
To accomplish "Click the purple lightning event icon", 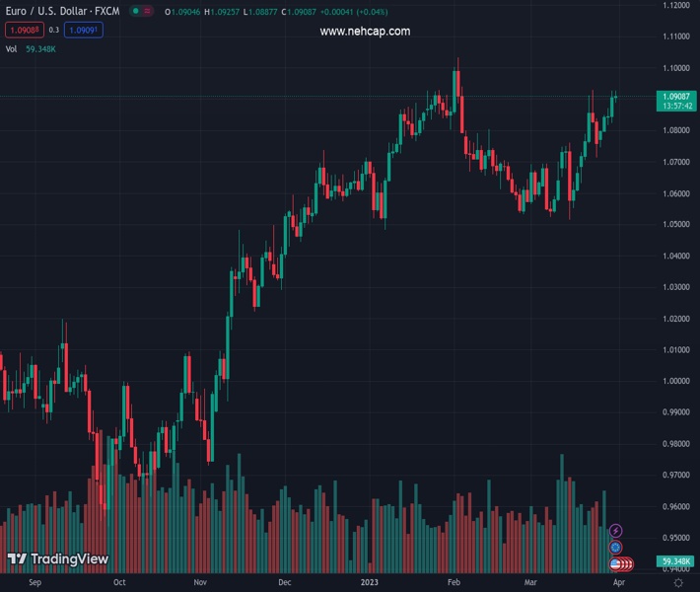I will [x=616, y=531].
